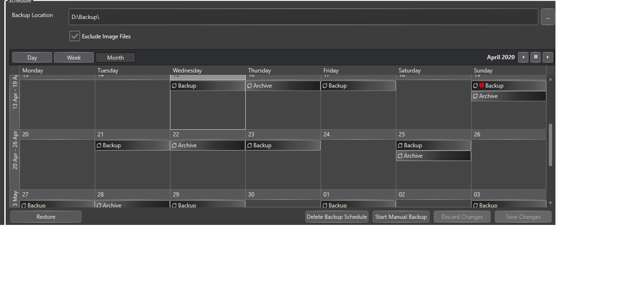The height and width of the screenshot is (295, 644).
Task: Click recurrence icon of Wednesday 22 Archive
Action: click(174, 145)
